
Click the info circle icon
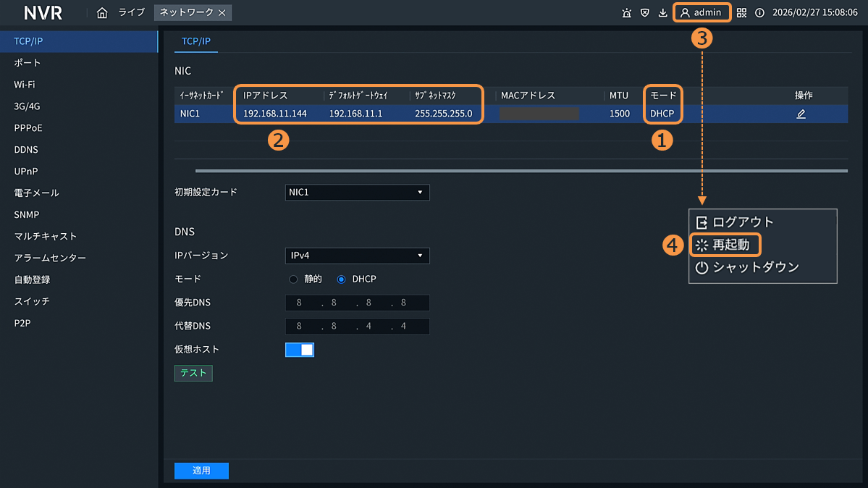tap(759, 13)
